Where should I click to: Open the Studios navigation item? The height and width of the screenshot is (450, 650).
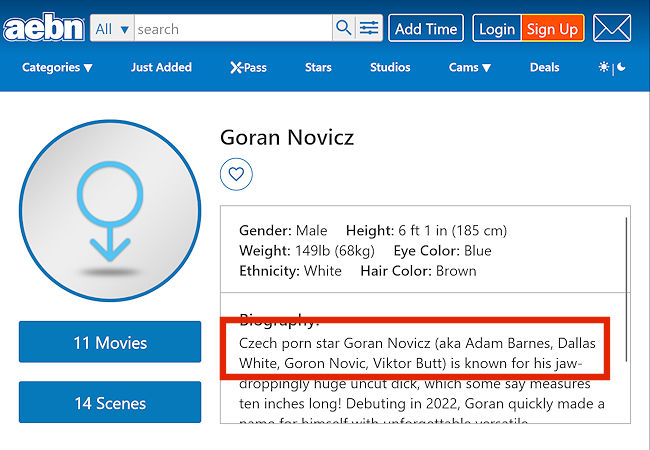click(390, 68)
